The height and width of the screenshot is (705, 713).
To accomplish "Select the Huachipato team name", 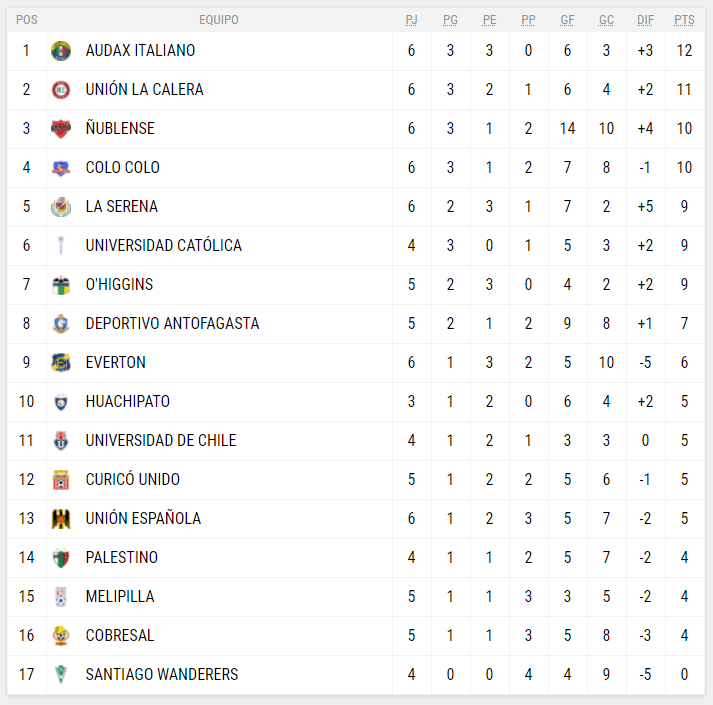I will coord(127,401).
